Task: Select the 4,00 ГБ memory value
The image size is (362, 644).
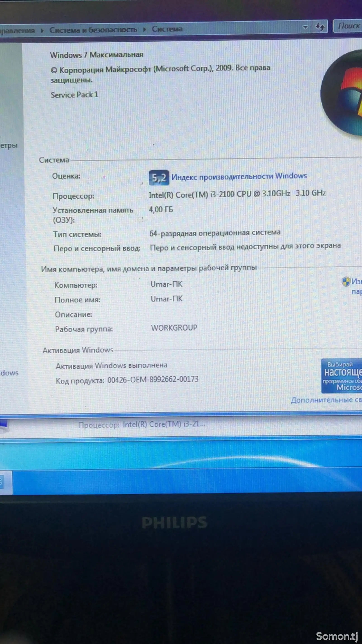Action: (x=161, y=209)
